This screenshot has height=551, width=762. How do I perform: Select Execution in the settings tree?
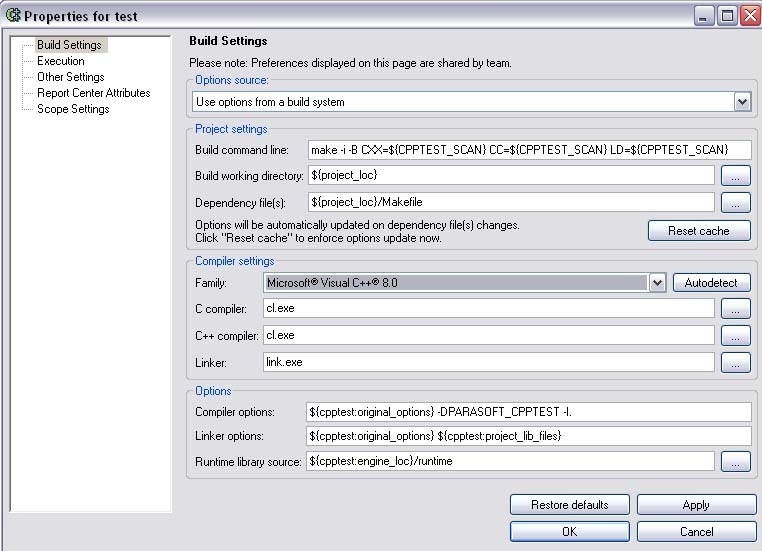coord(61,61)
